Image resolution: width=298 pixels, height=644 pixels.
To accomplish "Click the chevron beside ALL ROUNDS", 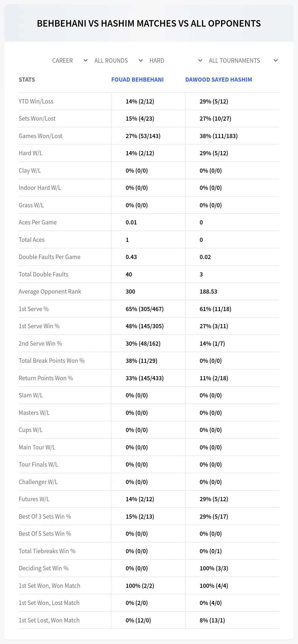I will click(x=141, y=61).
